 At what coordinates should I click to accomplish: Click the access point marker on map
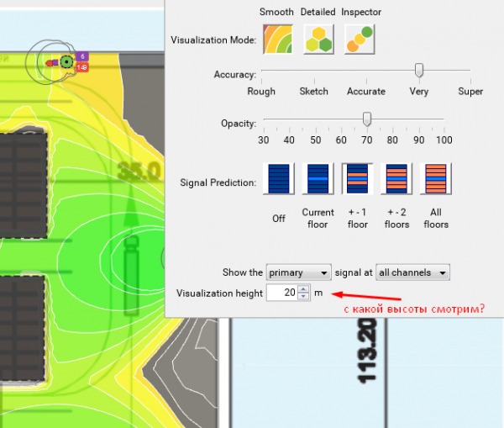tap(64, 61)
